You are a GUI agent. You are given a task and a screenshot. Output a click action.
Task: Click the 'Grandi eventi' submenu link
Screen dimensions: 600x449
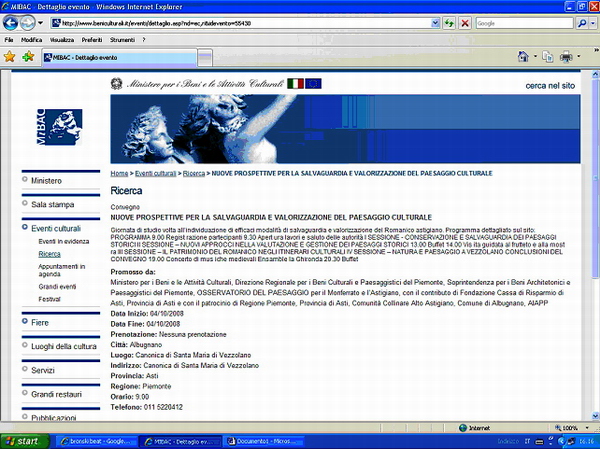coord(57,287)
